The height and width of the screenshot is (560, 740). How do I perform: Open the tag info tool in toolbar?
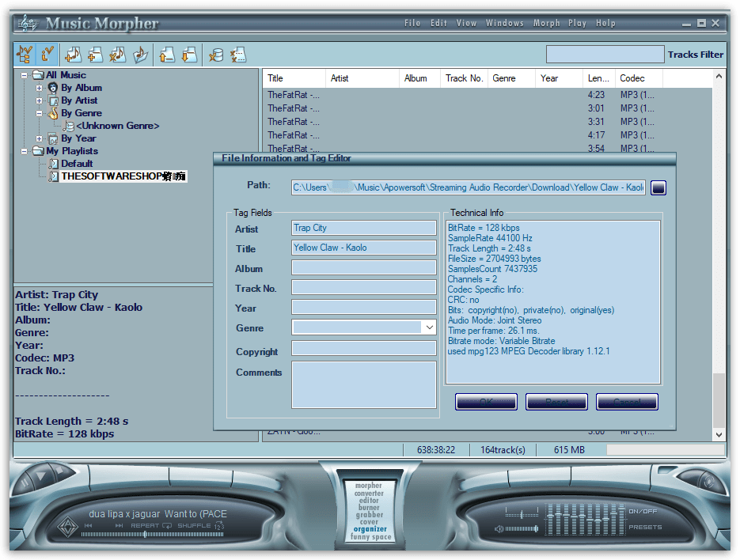[47, 54]
